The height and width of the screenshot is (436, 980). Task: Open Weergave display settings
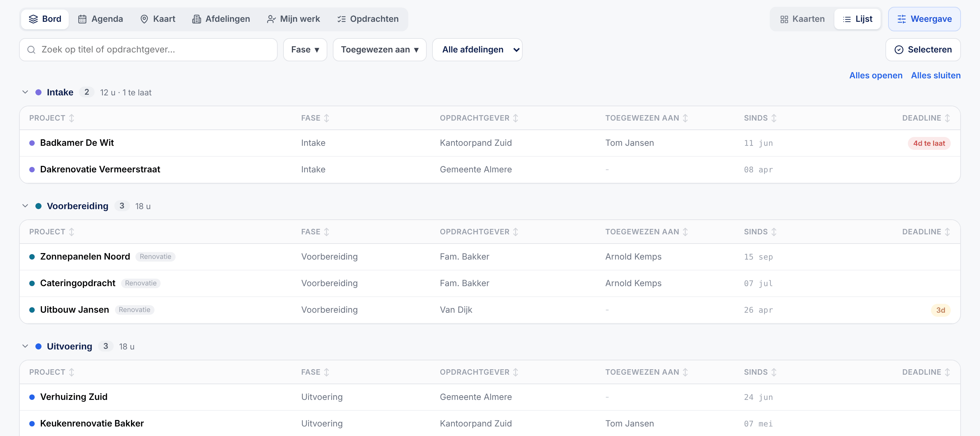point(924,19)
